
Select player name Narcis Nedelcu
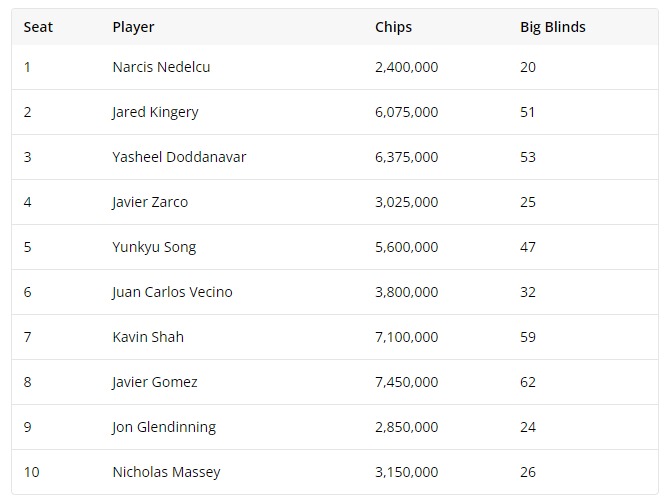click(x=161, y=67)
